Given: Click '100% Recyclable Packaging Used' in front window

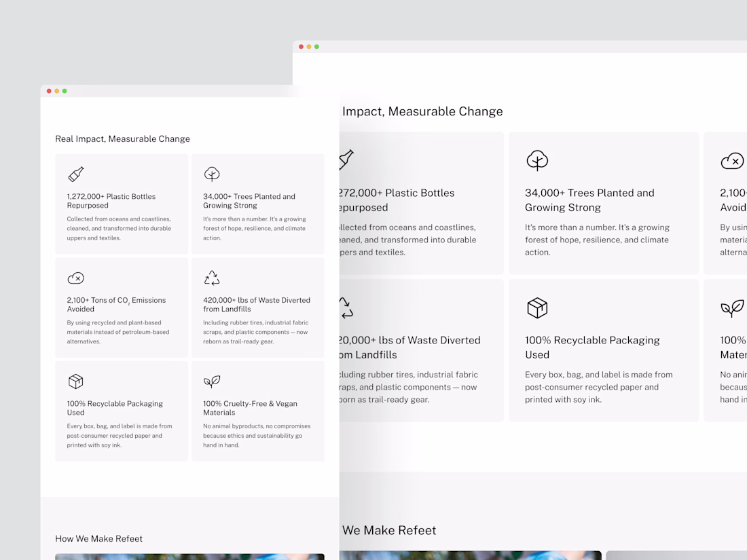Looking at the screenshot, I should (x=115, y=408).
